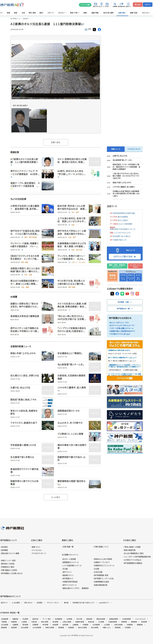Open the smiling man portrait thumbnail

pos(20,120)
